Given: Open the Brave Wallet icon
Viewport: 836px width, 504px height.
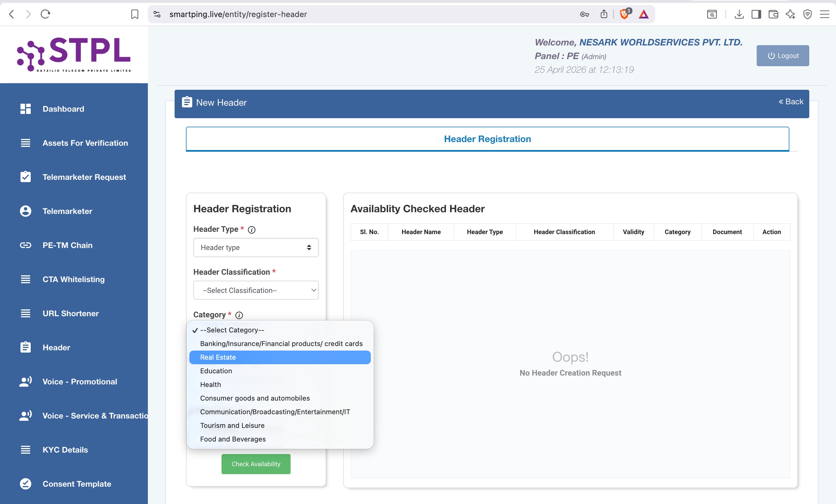Looking at the screenshot, I should [773, 14].
